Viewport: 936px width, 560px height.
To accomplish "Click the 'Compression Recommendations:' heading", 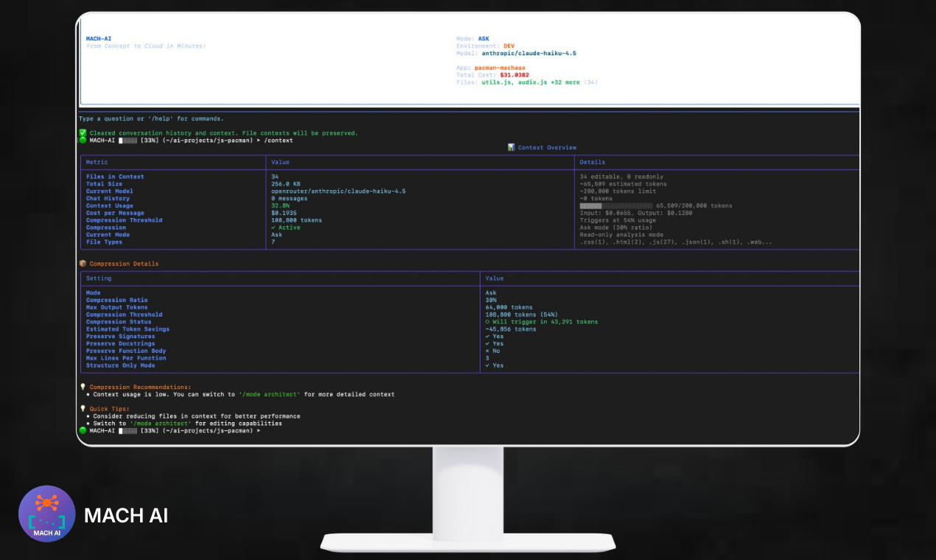I will [140, 387].
